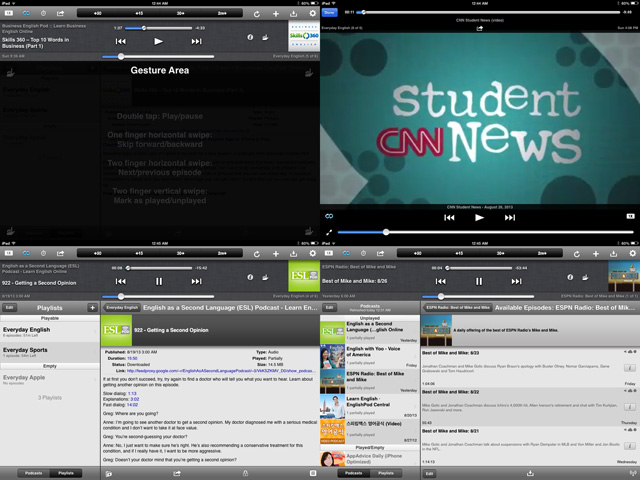
Task: Add new playlist with plus button
Action: tap(93, 308)
